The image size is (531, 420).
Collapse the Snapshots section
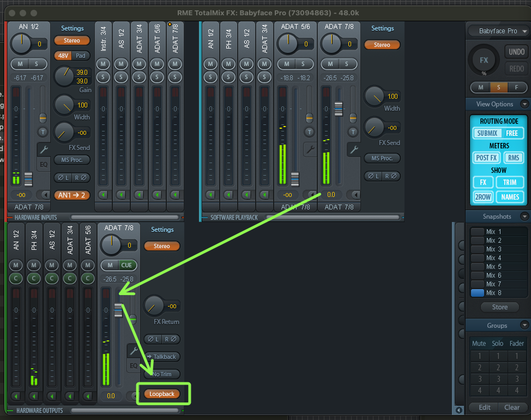pos(524,216)
